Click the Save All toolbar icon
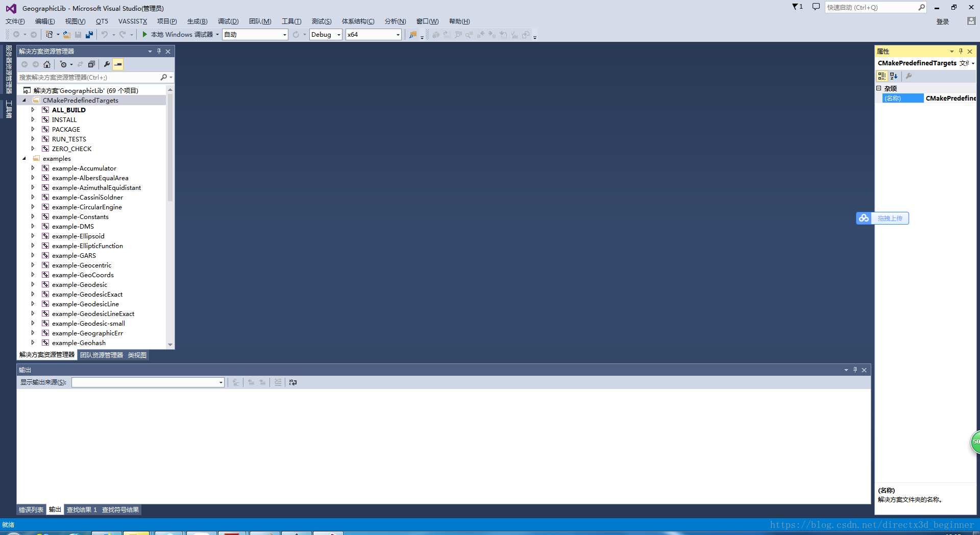Viewport: 980px width, 535px height. coord(89,35)
